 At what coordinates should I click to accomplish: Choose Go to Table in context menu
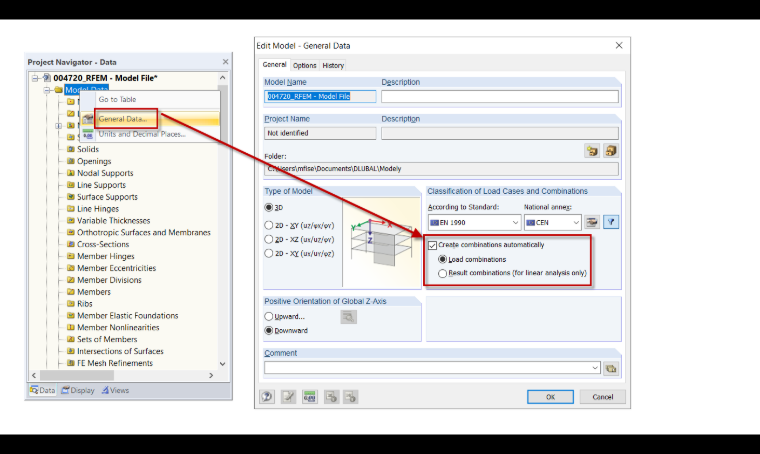tap(117, 99)
